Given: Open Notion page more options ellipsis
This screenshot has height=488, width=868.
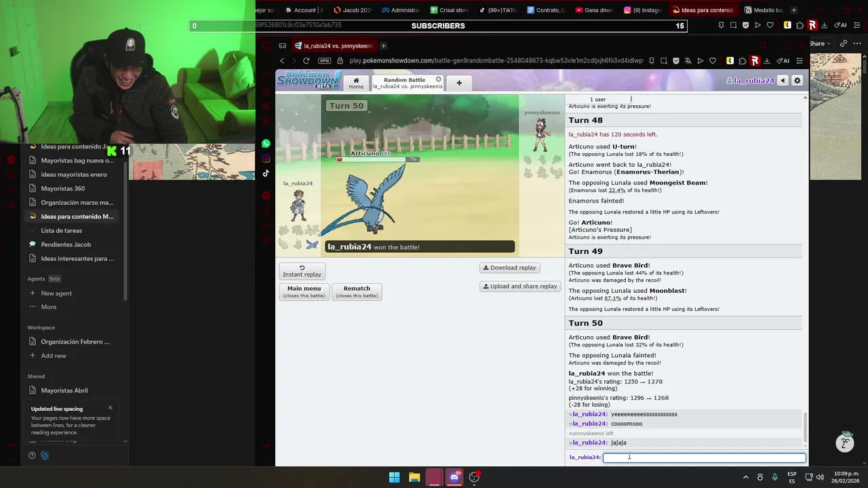Looking at the screenshot, I should 856,43.
